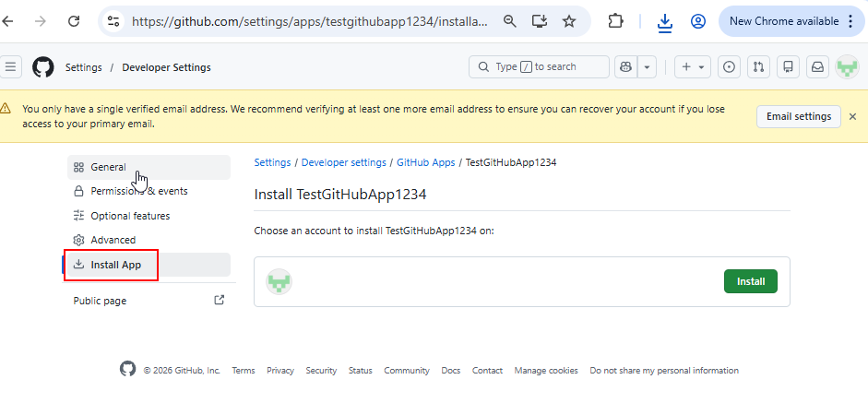Dismiss the email verification warning banner
This screenshot has width=868, height=415.
pyautogui.click(x=852, y=116)
